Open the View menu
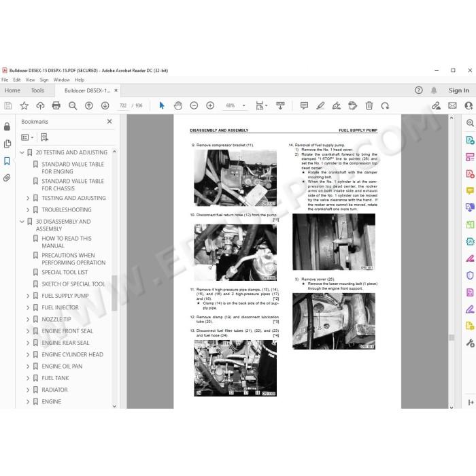Screen dimensions: 476x476 (30, 80)
